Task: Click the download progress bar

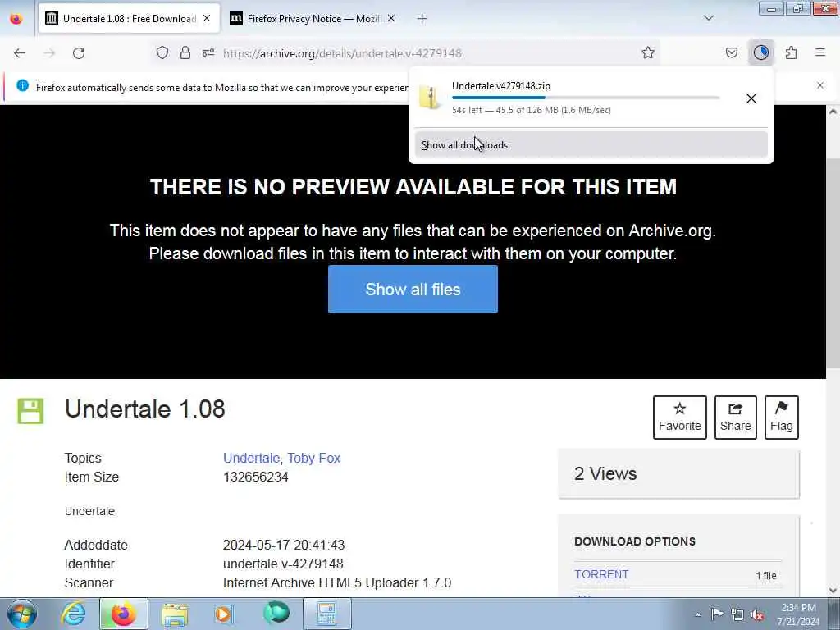Action: 586,98
